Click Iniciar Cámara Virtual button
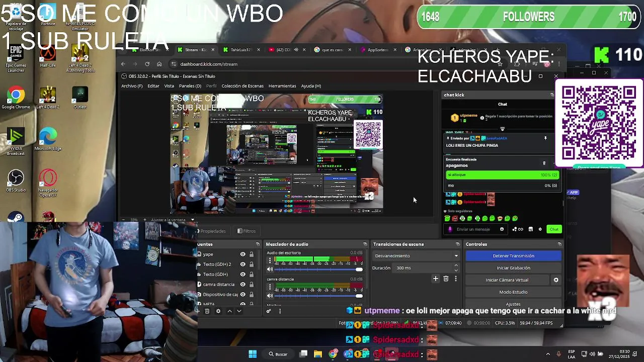The height and width of the screenshot is (362, 644). pyautogui.click(x=507, y=280)
